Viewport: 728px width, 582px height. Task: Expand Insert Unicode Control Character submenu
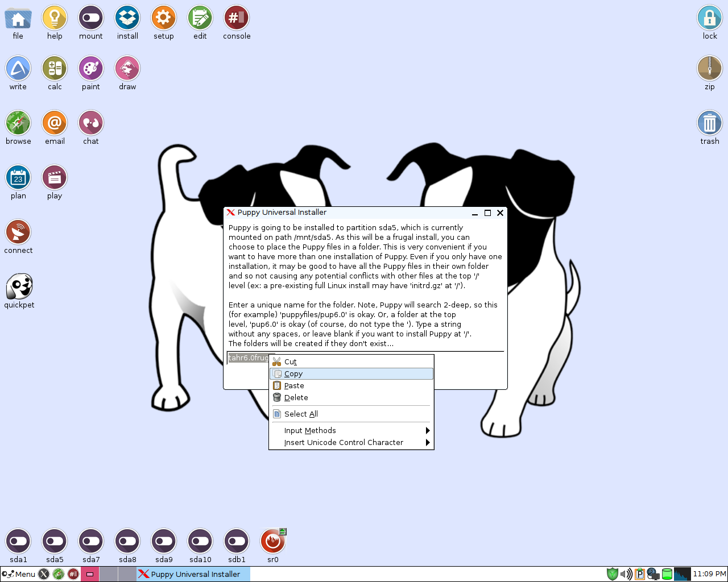351,442
